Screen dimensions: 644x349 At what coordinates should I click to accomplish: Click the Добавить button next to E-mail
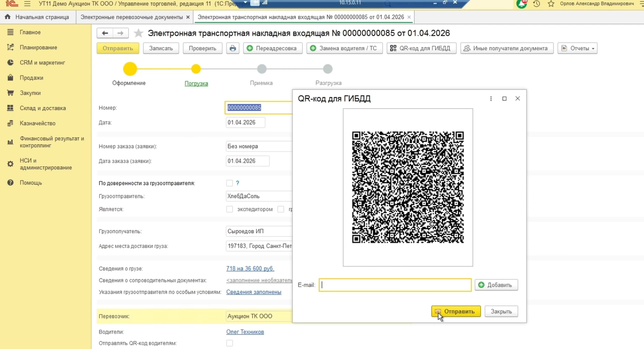tap(496, 285)
